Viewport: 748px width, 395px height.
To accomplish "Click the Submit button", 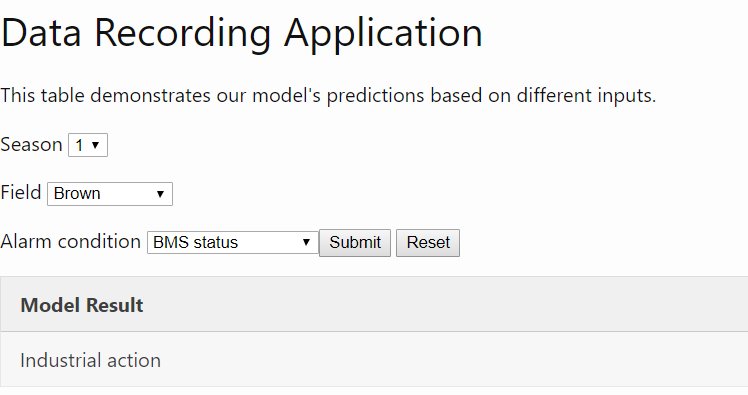I will tap(355, 243).
